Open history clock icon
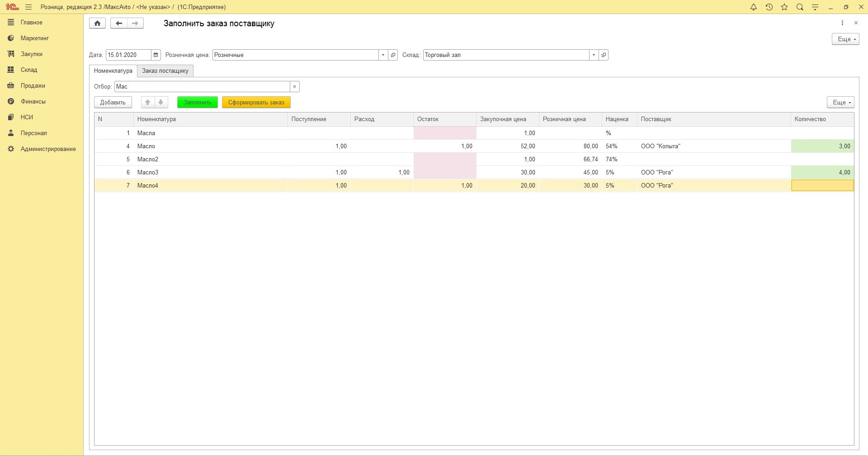 tap(769, 7)
